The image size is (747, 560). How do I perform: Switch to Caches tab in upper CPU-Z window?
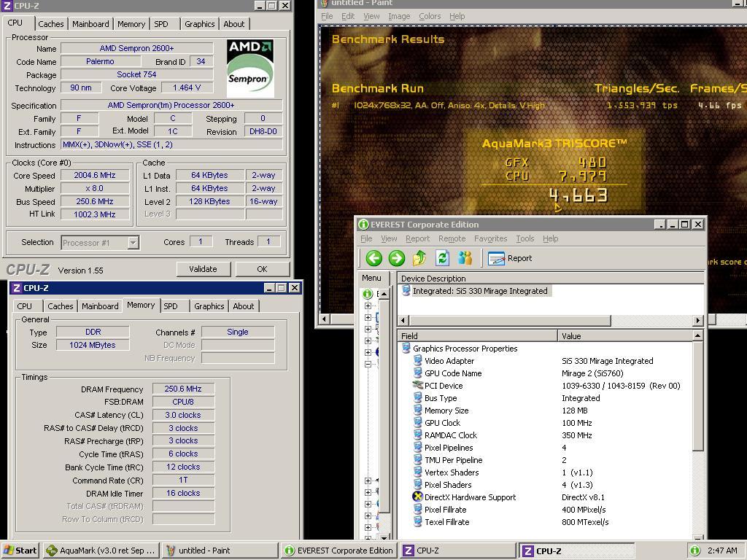tap(51, 24)
